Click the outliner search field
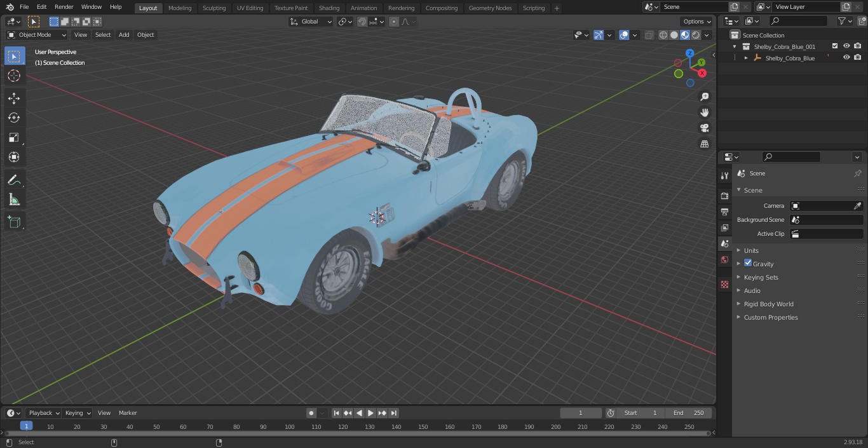Viewport: 868px width, 448px height. tap(798, 21)
